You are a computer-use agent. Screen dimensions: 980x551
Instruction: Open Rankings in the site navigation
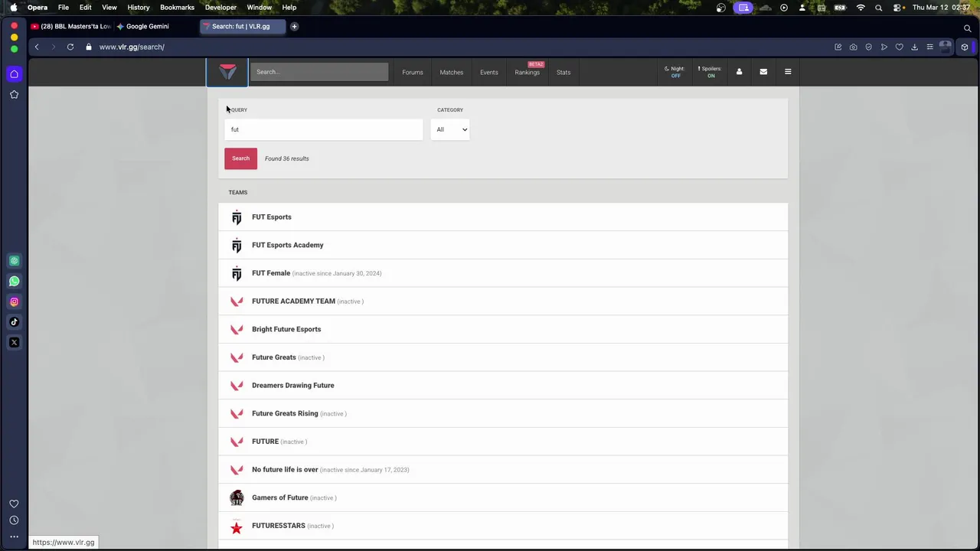click(x=528, y=72)
